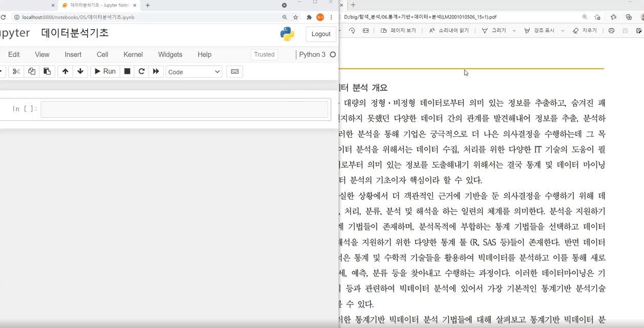Image resolution: width=644 pixels, height=328 pixels.
Task: Interrupt the kernel with the stop icon
Action: pos(128,72)
